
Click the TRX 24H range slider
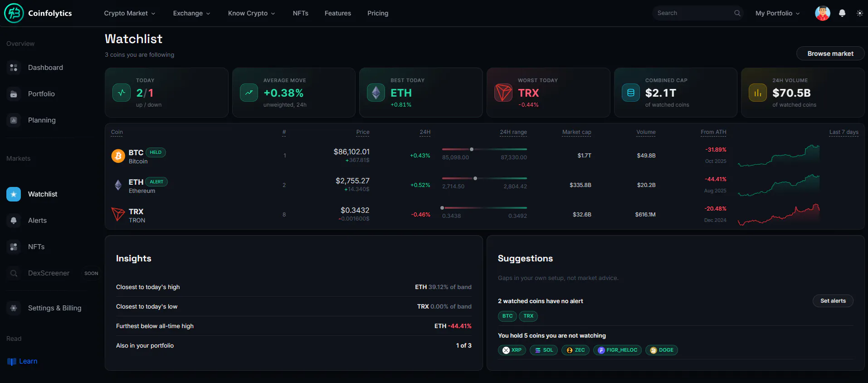tap(484, 208)
